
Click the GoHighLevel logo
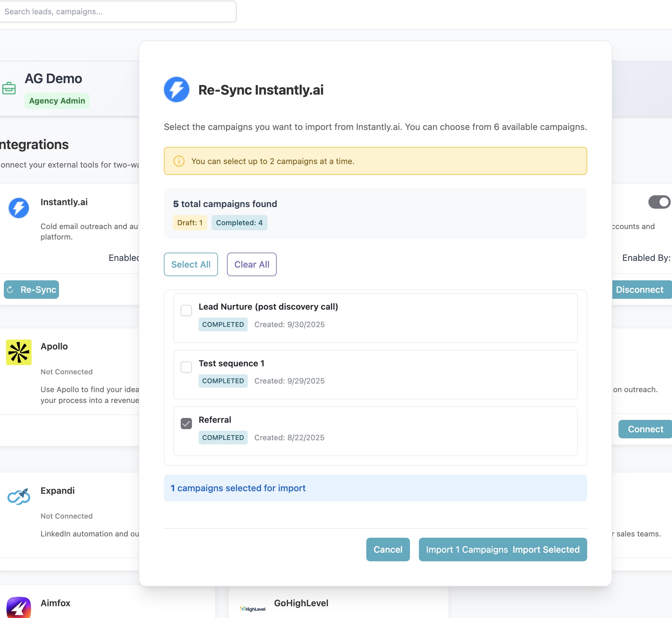point(253,609)
